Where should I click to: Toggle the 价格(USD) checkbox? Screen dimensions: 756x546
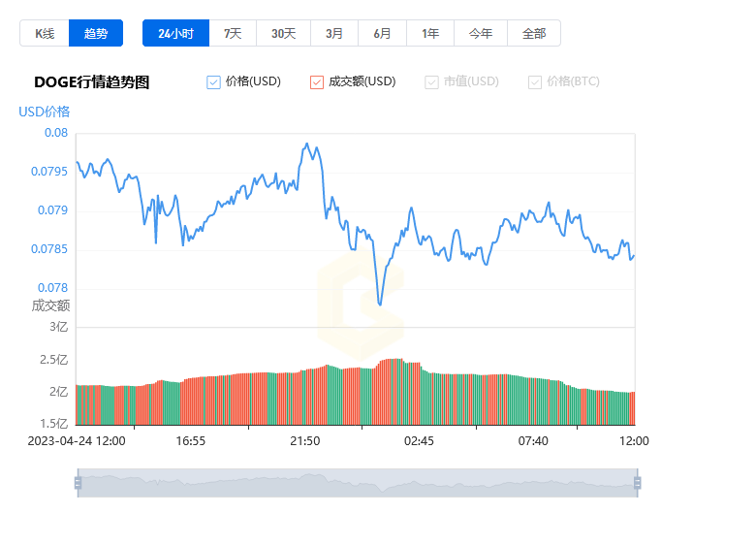point(213,82)
